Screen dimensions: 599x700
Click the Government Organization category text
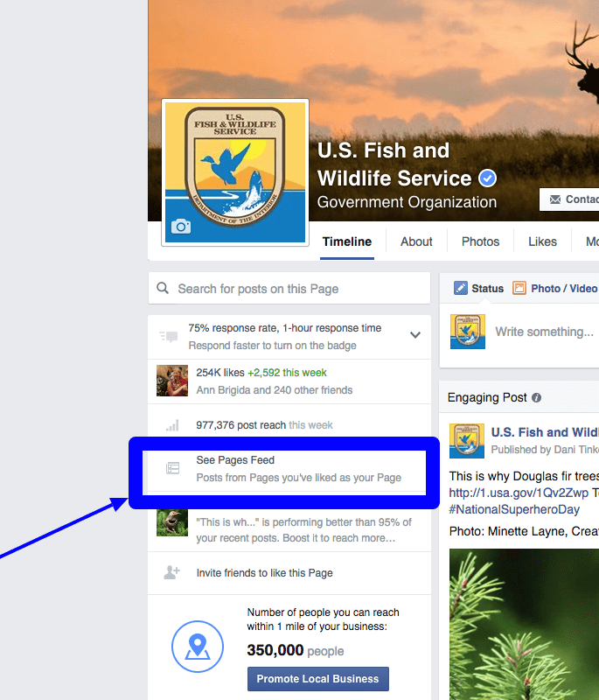[x=407, y=202]
